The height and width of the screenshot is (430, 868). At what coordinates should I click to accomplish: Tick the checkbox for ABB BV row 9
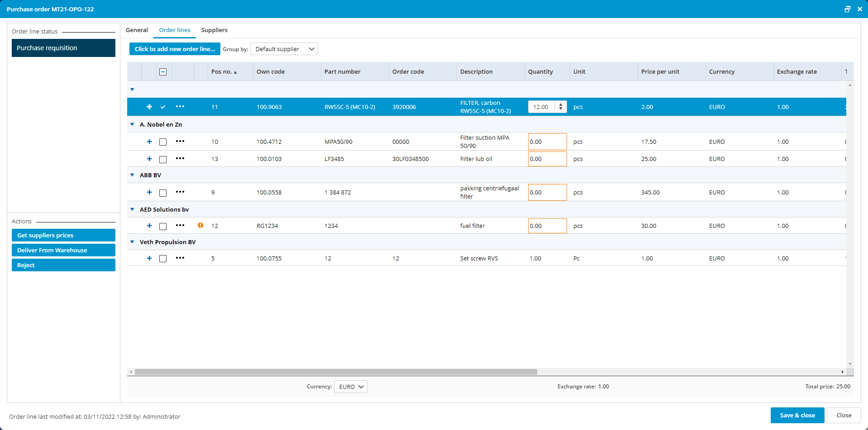tap(163, 193)
